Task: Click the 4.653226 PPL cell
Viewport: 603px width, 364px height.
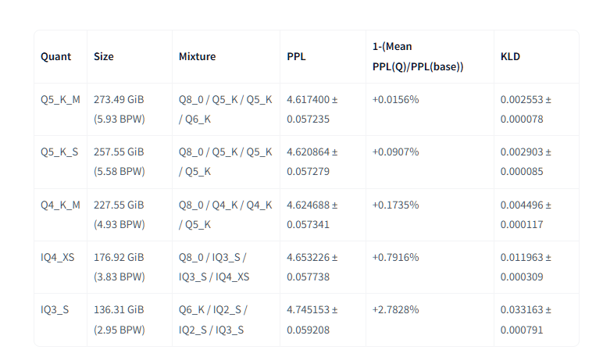Action: (312, 266)
